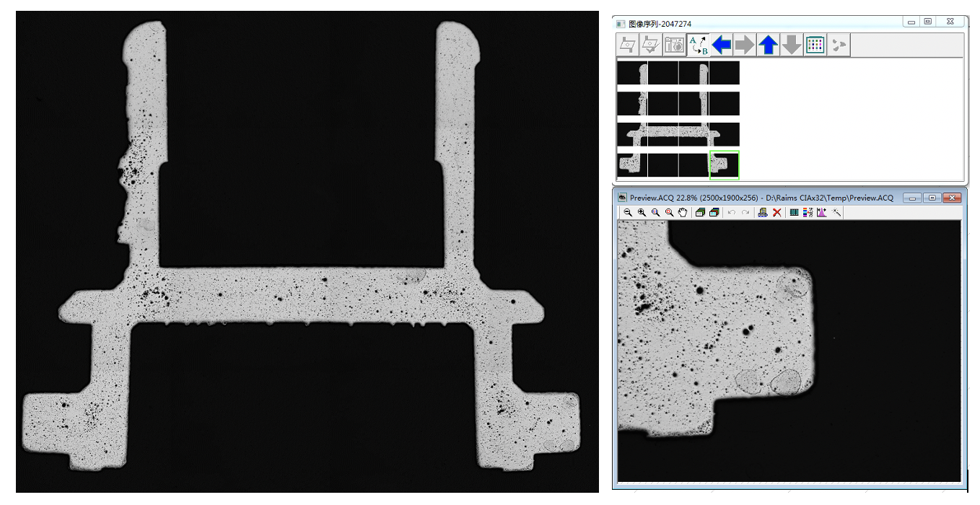The image size is (980, 505).
Task: Select second-row first tile in image sequence
Action: pos(632,103)
